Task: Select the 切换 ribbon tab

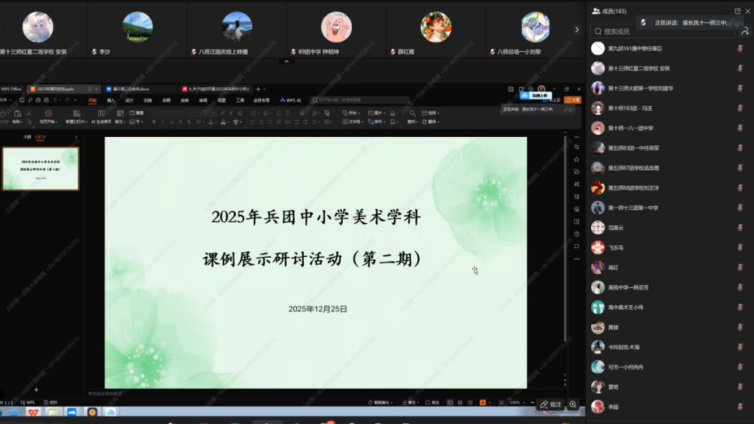Action: coord(148,100)
